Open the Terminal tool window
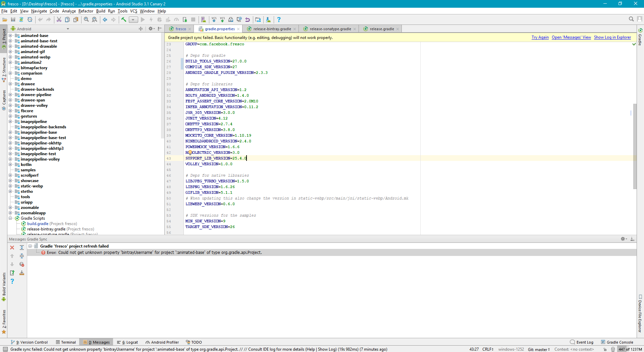 [66, 342]
